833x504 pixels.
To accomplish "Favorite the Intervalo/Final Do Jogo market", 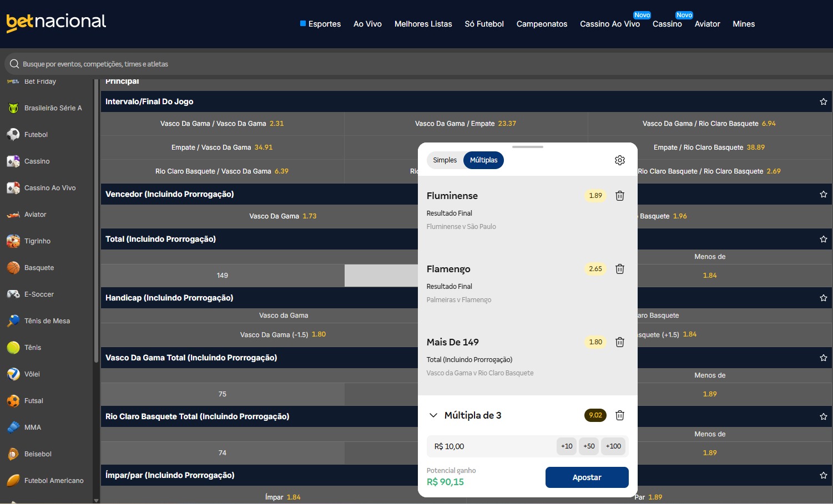I will tap(823, 101).
